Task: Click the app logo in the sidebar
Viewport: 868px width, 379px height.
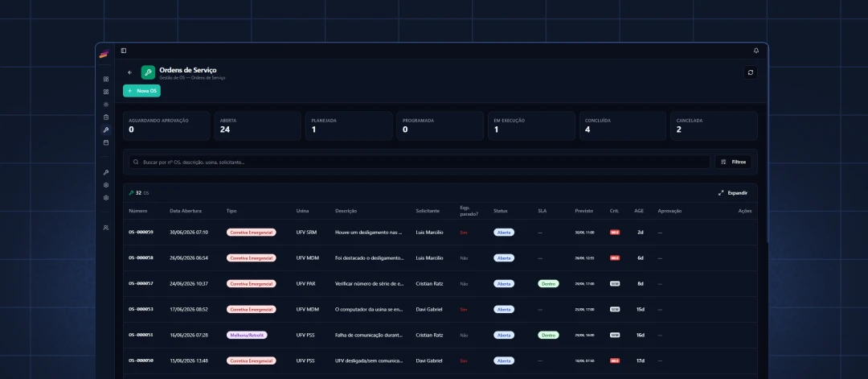Action: [x=104, y=54]
